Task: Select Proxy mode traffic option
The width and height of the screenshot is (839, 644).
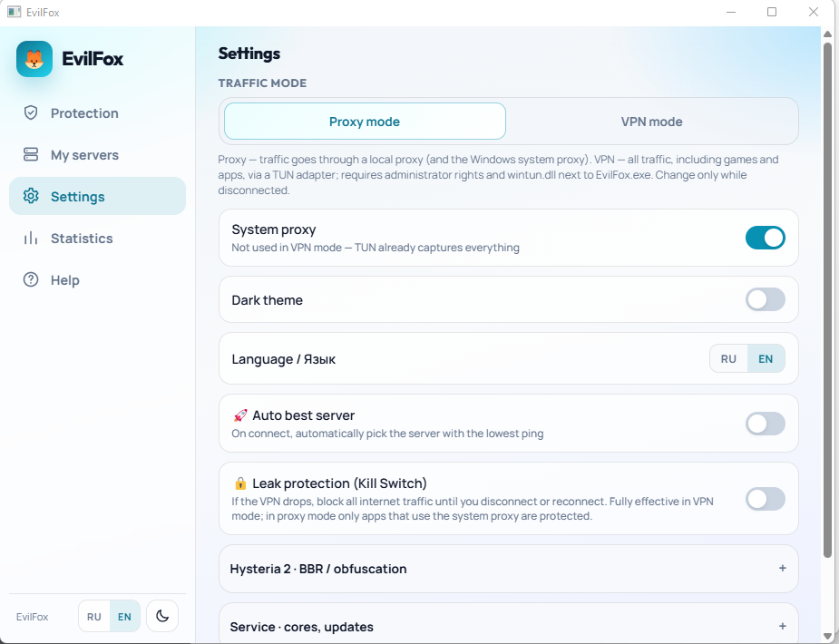Action: click(x=365, y=122)
